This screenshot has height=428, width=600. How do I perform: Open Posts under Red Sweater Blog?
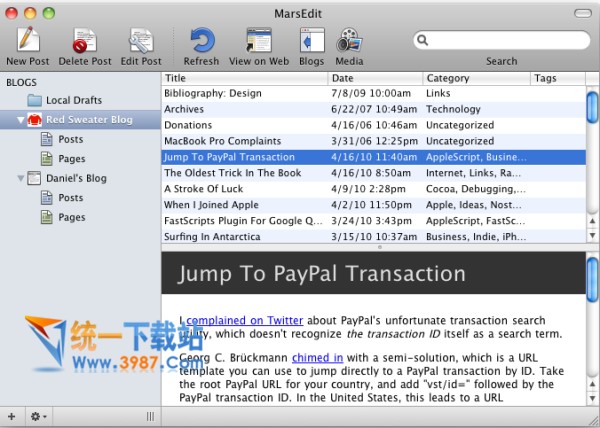pos(62,139)
